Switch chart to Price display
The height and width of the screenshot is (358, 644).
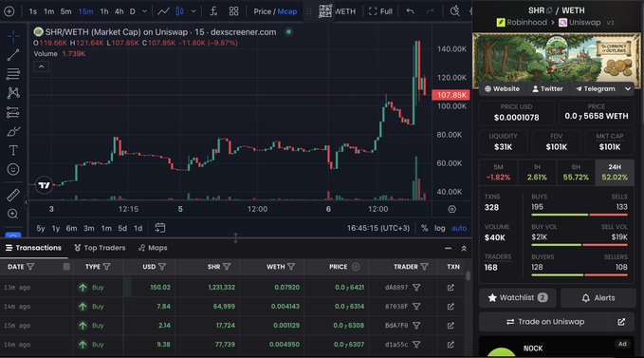click(x=263, y=11)
